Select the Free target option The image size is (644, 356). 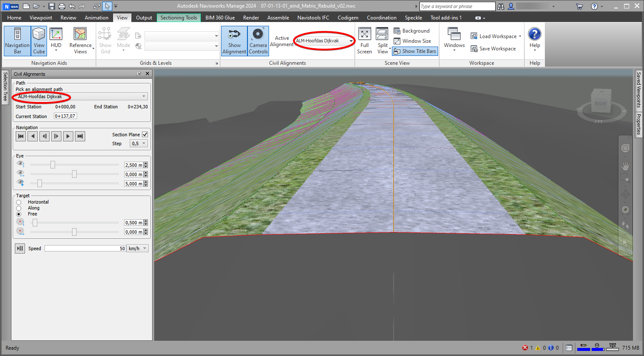pos(19,214)
